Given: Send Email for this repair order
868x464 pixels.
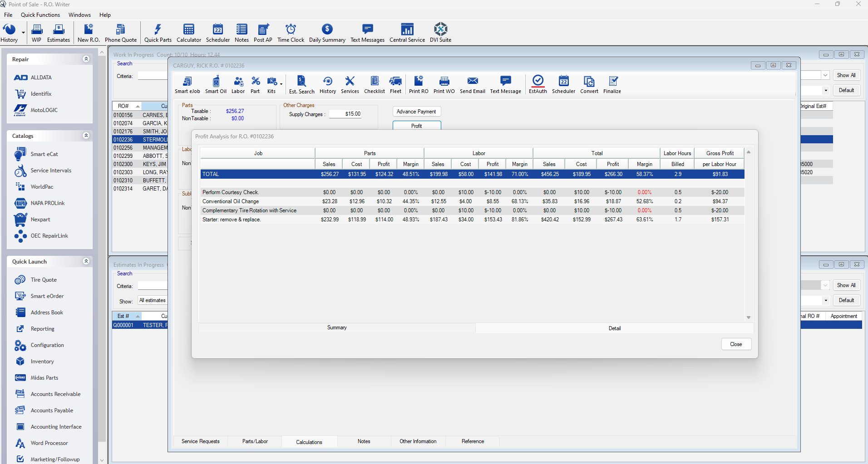Looking at the screenshot, I should [472, 84].
